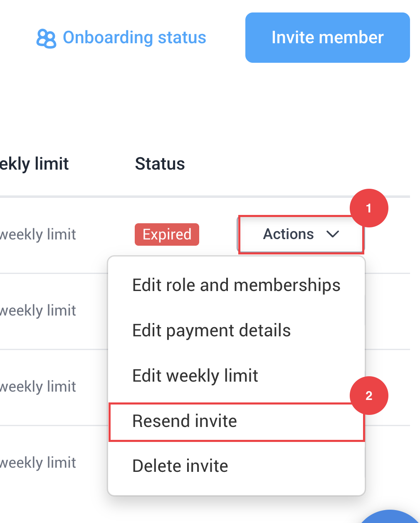Click the Status column header
Screen dimensions: 420x523
[x=160, y=164]
